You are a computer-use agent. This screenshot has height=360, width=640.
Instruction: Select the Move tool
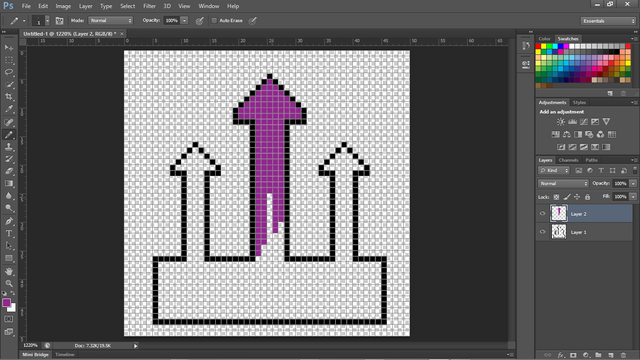click(9, 48)
